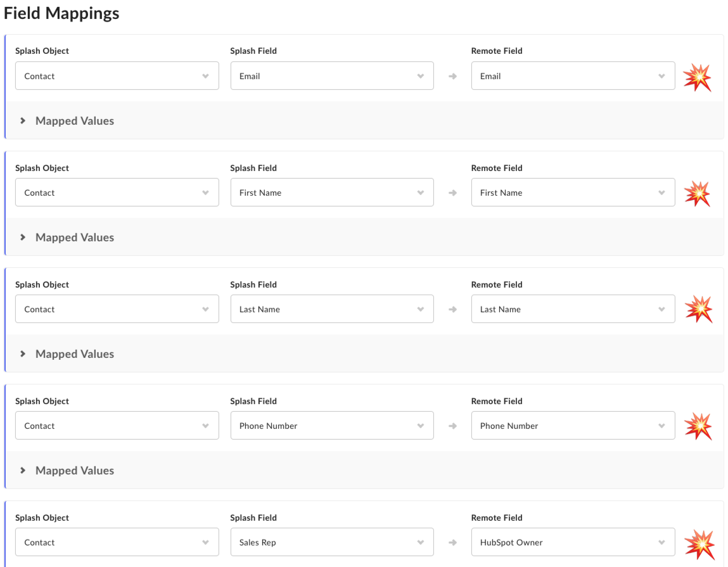Click the Splash Field label above the First Name dropdown

click(x=253, y=168)
